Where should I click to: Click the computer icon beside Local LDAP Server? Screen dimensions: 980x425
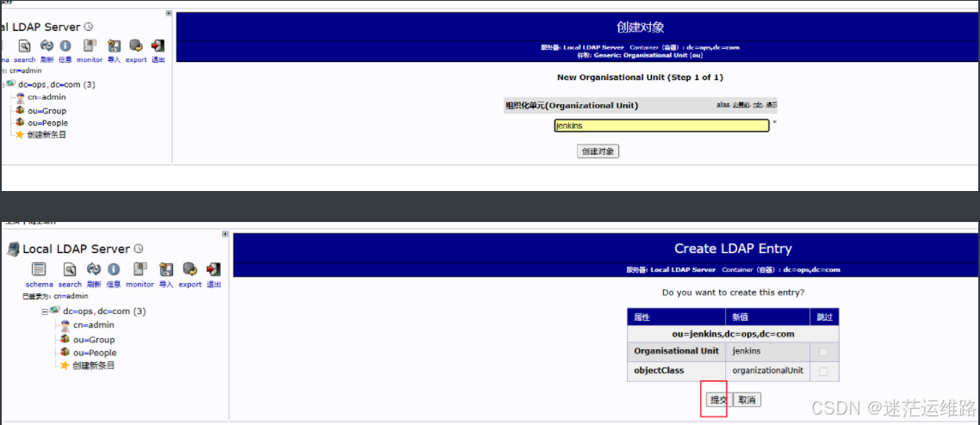pos(13,249)
